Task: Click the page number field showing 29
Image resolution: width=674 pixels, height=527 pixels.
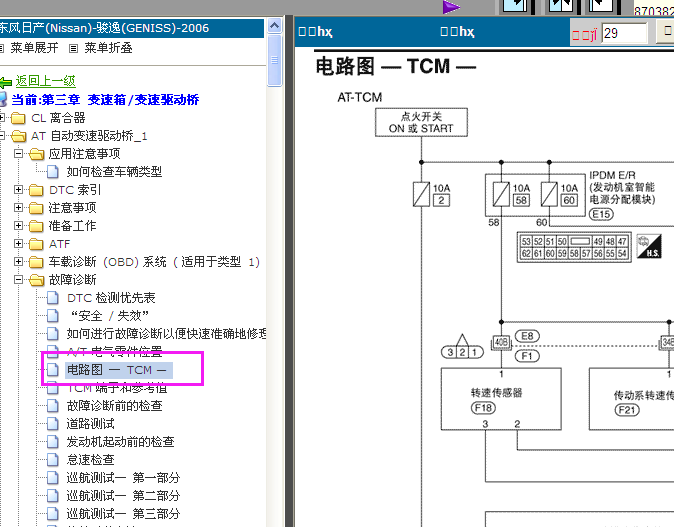Action: [x=624, y=33]
